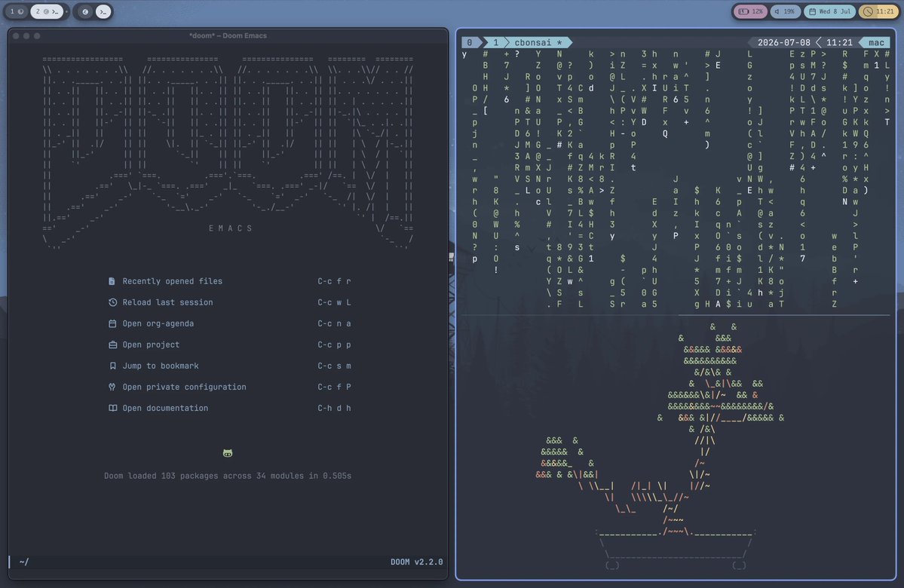The width and height of the screenshot is (904, 588).
Task: Click the 'E M A C S' text under the Doom banner
Action: 230,228
